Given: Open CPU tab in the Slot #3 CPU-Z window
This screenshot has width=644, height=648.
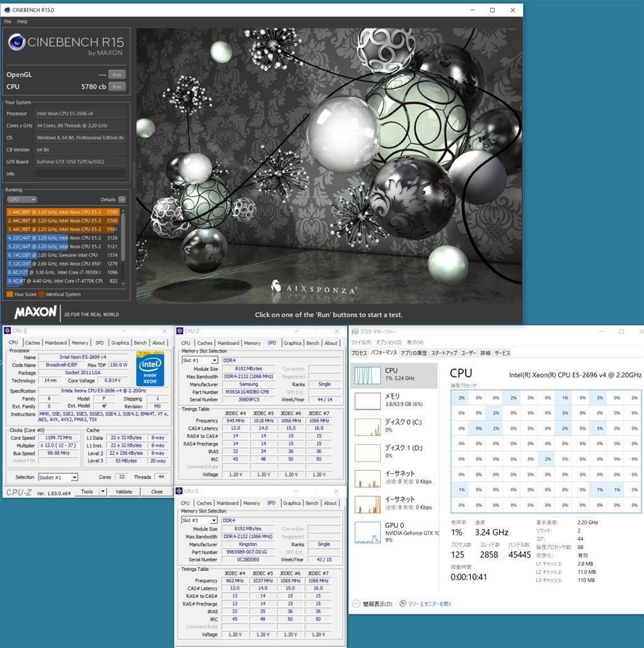Looking at the screenshot, I should [x=185, y=503].
